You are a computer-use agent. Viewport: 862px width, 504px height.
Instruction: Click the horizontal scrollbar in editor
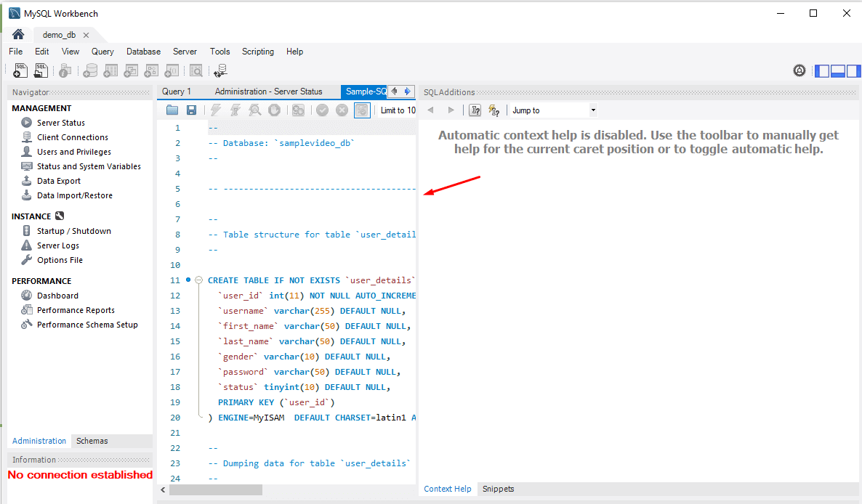(215, 489)
